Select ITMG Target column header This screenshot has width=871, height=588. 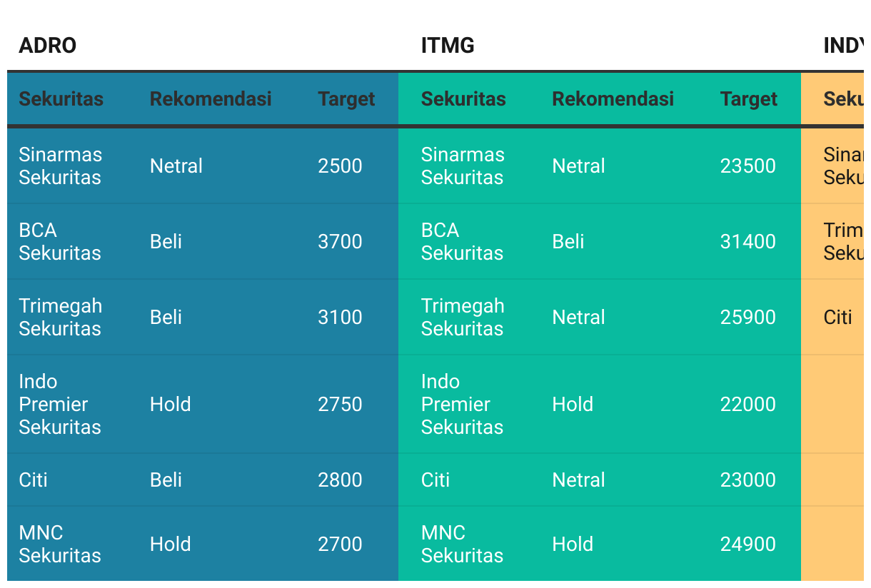(x=749, y=98)
